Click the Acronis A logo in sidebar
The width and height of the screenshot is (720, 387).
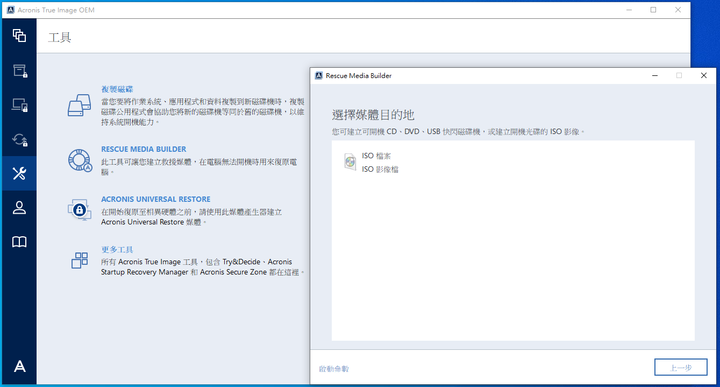point(19,366)
